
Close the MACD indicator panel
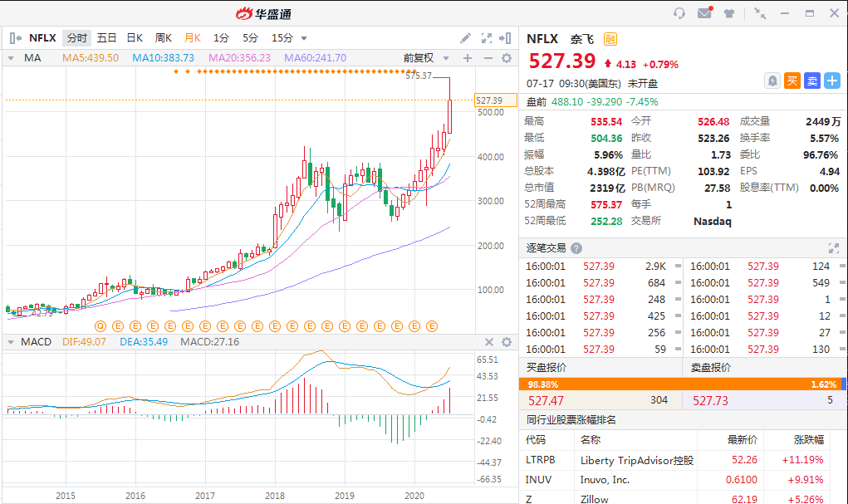click(489, 342)
